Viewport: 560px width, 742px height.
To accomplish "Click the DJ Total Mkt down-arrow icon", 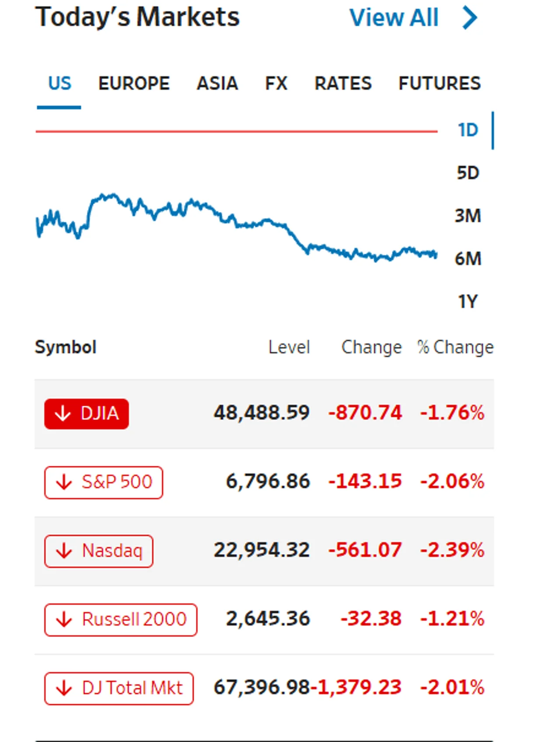I will pos(64,688).
